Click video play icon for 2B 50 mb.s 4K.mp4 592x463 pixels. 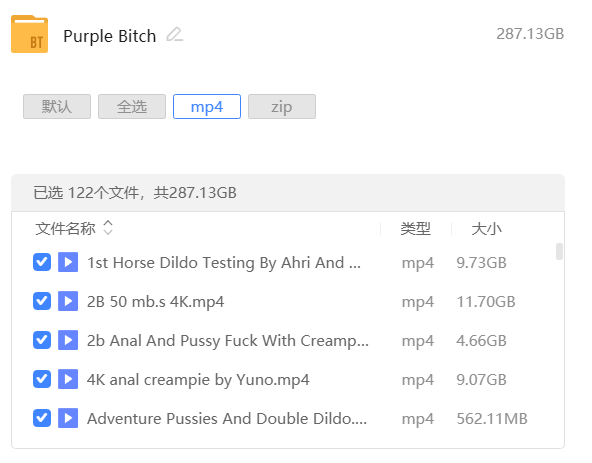point(68,301)
